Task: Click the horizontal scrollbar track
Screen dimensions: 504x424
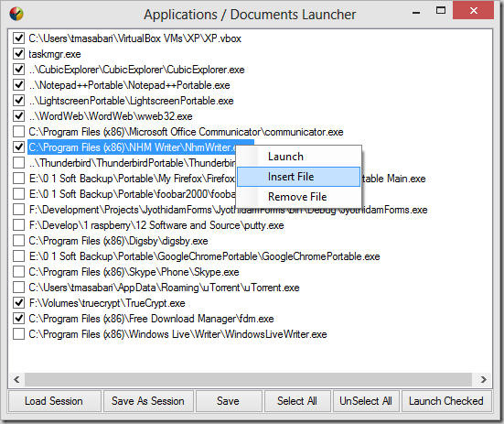Action: coord(248,380)
